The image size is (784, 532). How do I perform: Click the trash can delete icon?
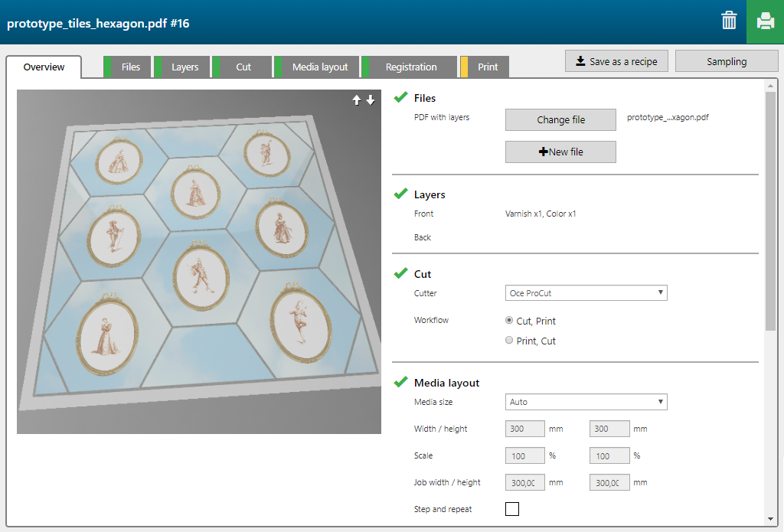coord(729,21)
